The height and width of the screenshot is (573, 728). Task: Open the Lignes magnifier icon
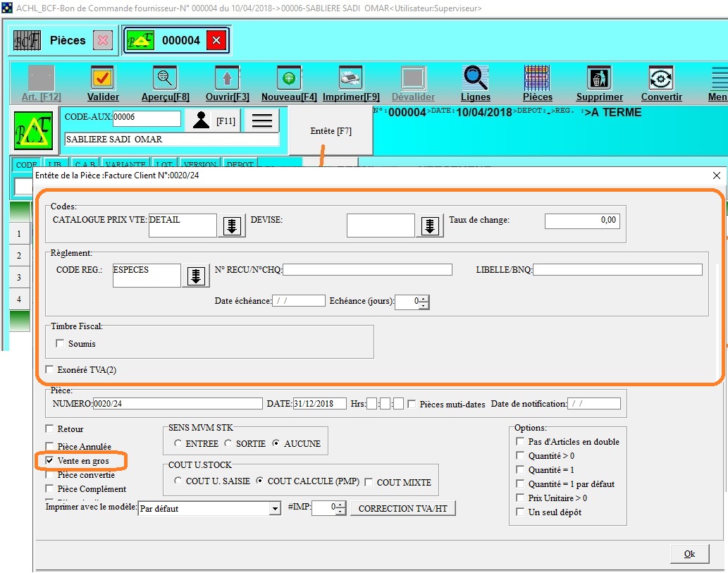tap(475, 78)
